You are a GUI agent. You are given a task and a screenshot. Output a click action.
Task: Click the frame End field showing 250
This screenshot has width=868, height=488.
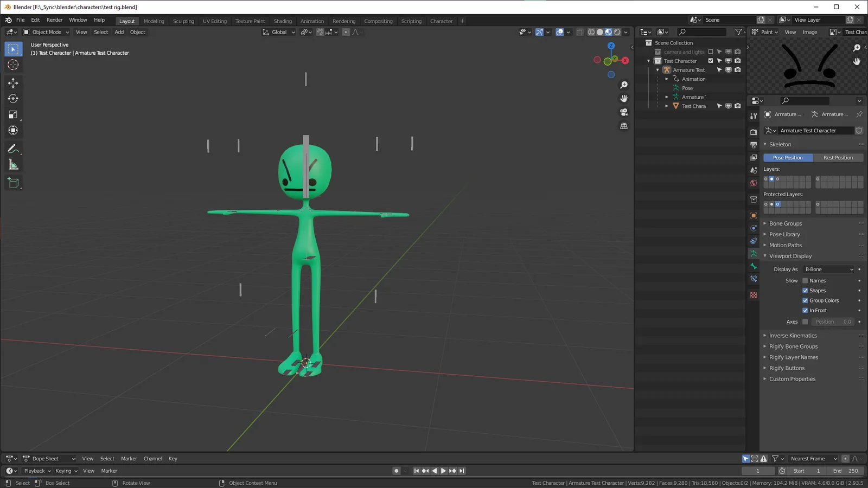(x=845, y=471)
